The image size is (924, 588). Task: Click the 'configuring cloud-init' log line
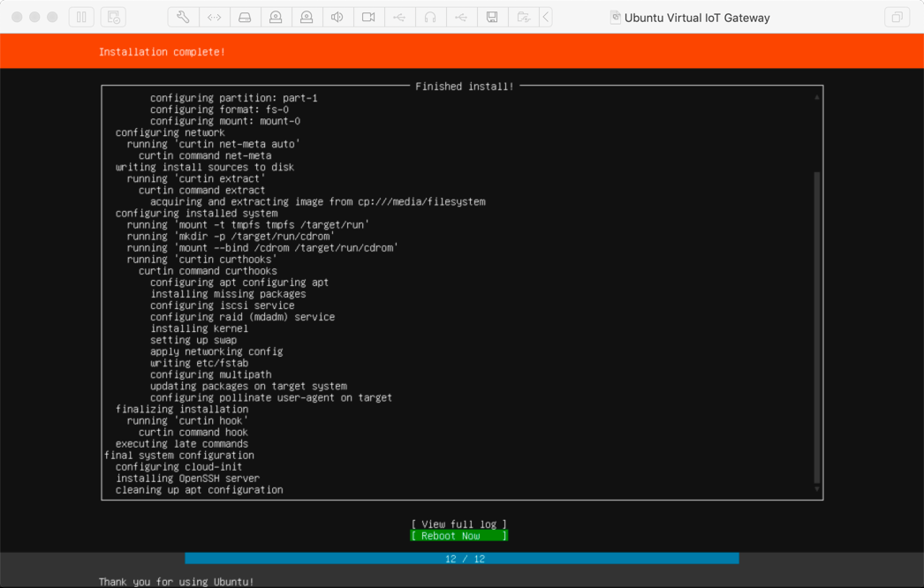[x=179, y=467]
